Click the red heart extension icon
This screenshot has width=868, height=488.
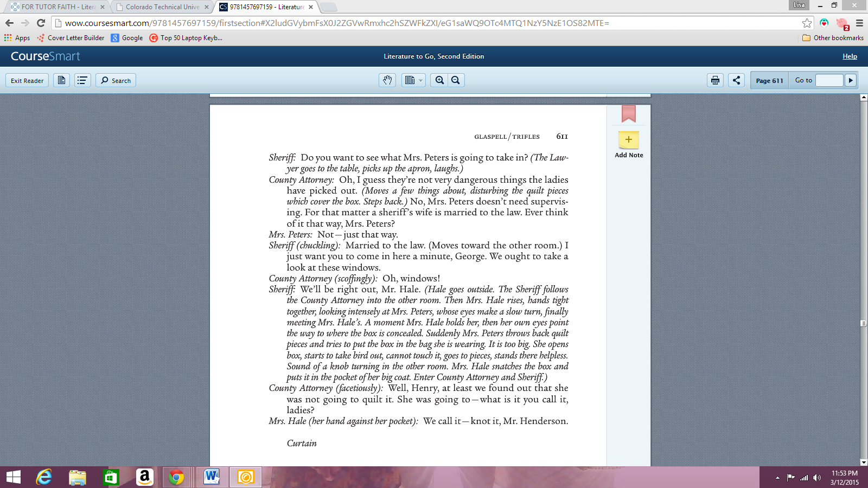point(824,23)
